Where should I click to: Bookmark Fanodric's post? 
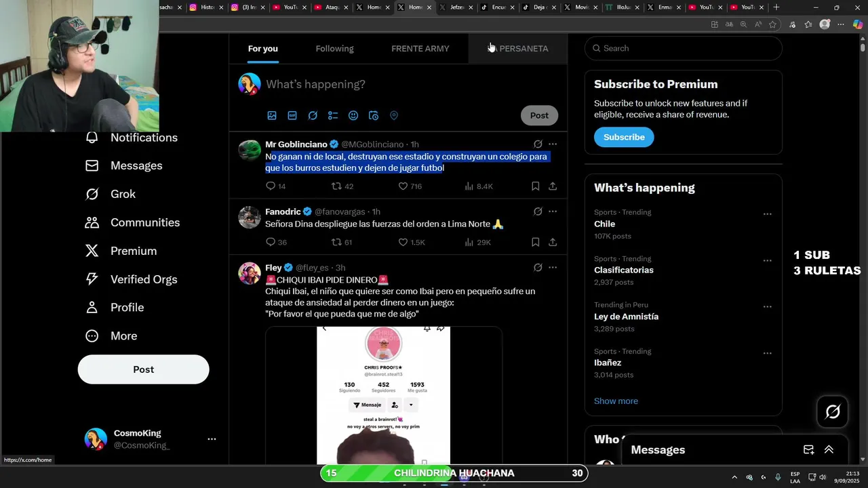pos(535,242)
